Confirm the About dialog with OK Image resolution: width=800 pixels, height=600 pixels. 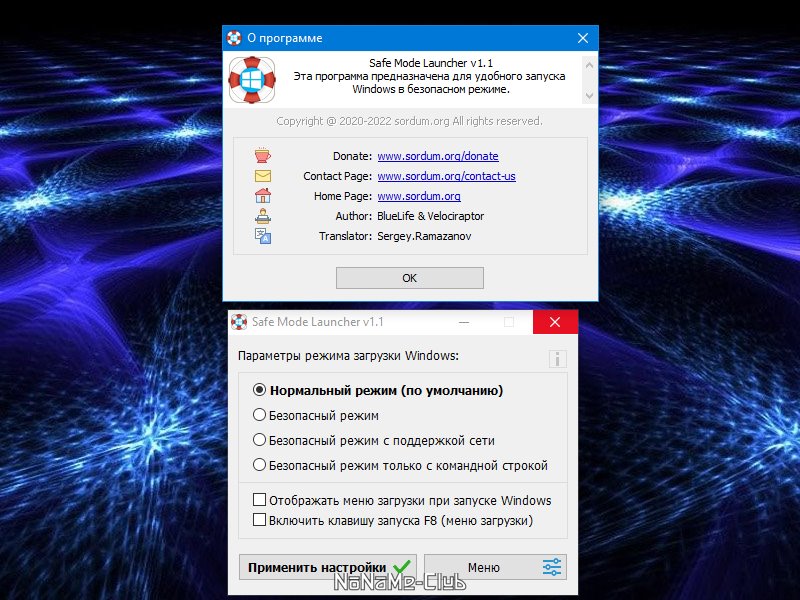[x=410, y=278]
